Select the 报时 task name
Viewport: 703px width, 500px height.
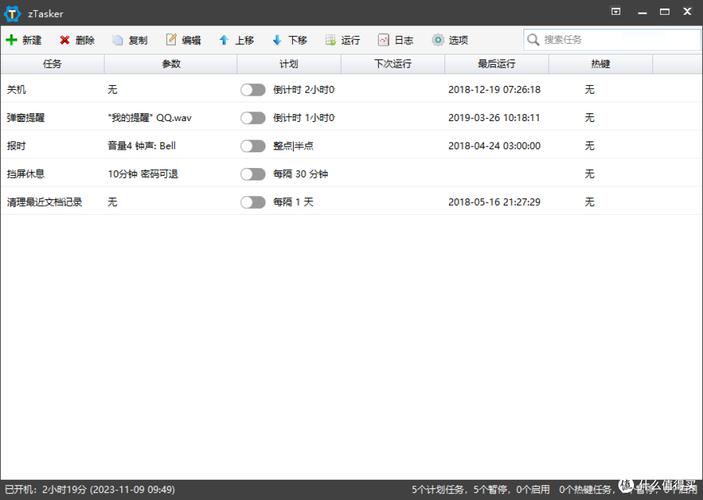pos(16,146)
